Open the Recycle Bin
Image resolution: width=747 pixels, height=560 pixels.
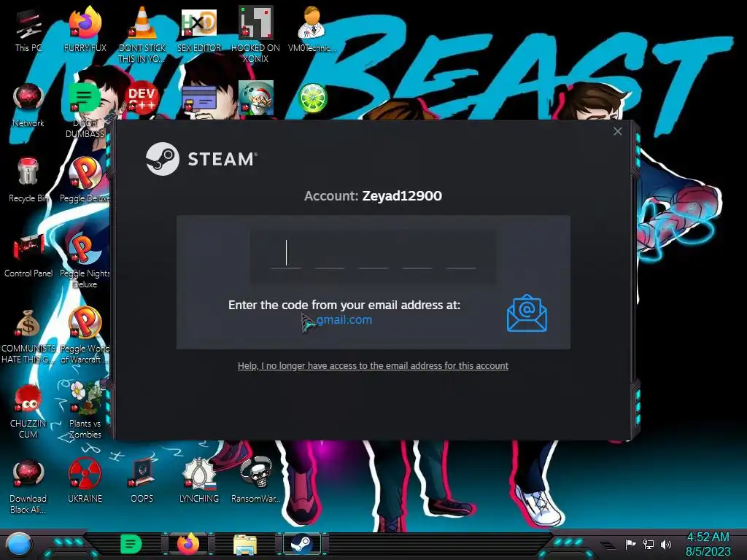coord(28,180)
